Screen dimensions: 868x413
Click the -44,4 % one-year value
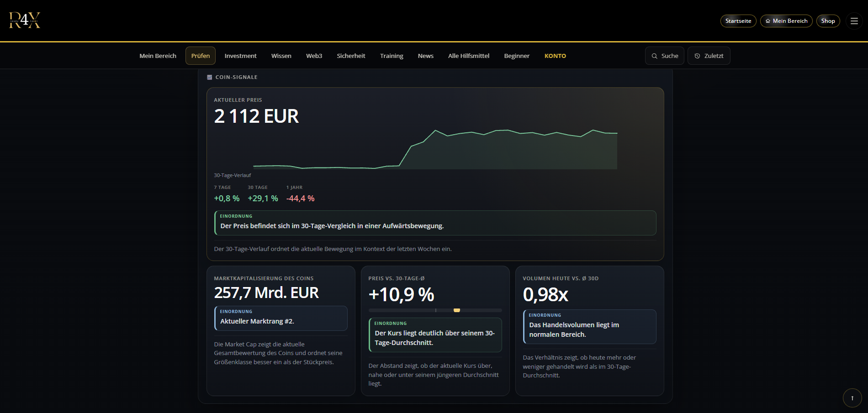[x=300, y=199]
